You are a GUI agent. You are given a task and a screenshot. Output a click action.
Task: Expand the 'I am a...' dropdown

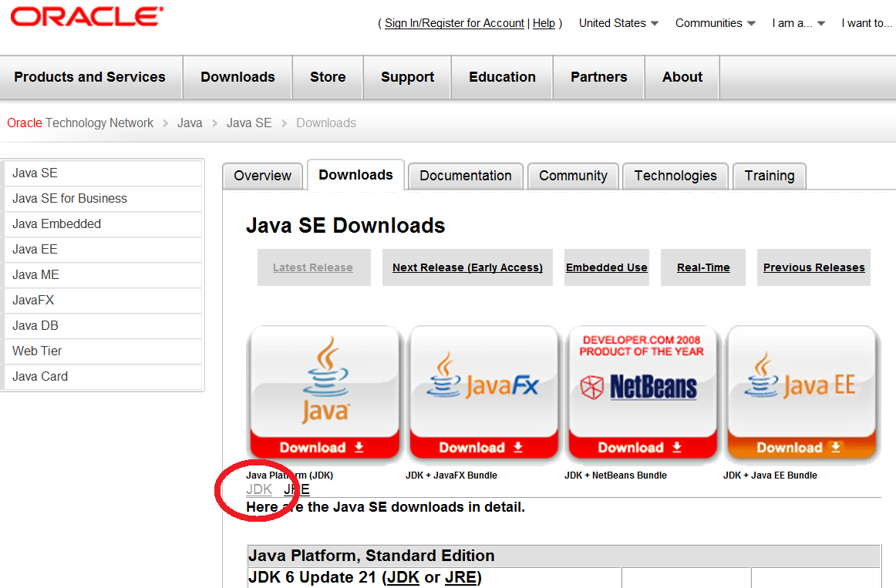click(x=798, y=23)
